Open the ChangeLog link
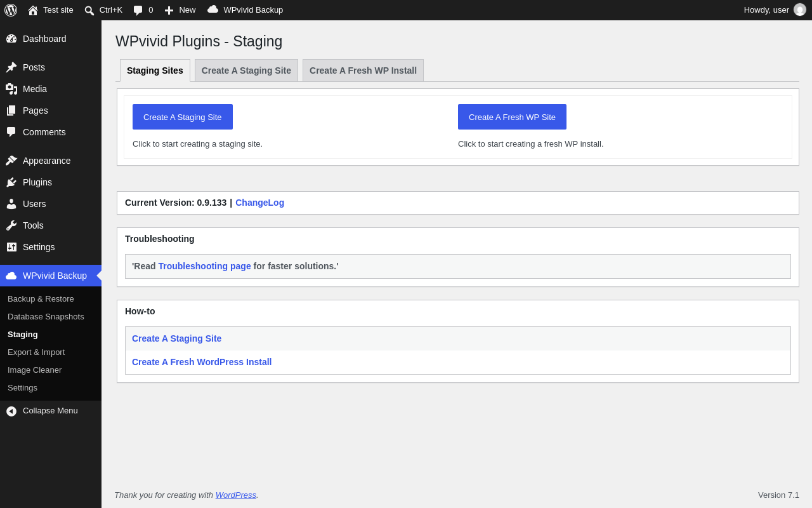Viewport: 812px width, 508px height. 260,203
